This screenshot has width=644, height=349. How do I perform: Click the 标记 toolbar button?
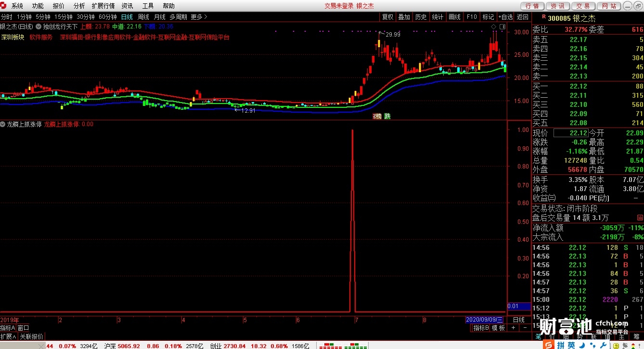tap(488, 17)
